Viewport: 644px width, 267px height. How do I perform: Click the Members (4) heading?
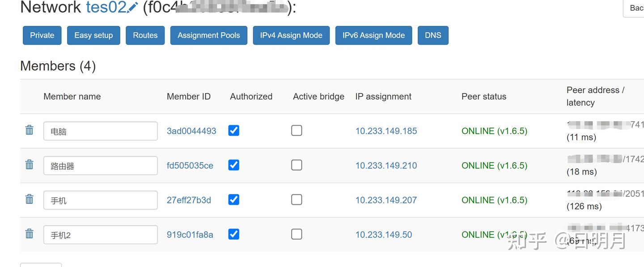pyautogui.click(x=58, y=66)
